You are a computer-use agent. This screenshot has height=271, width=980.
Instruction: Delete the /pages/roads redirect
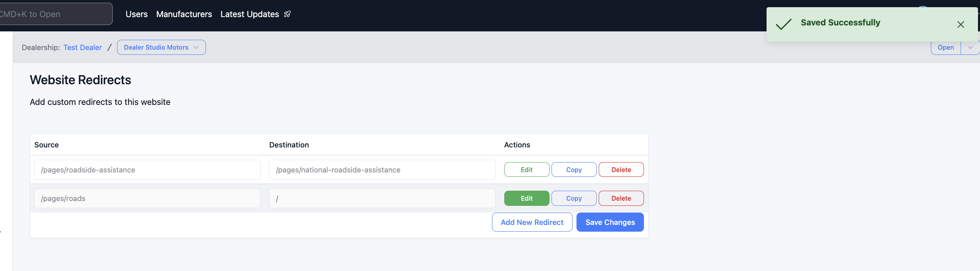(621, 198)
